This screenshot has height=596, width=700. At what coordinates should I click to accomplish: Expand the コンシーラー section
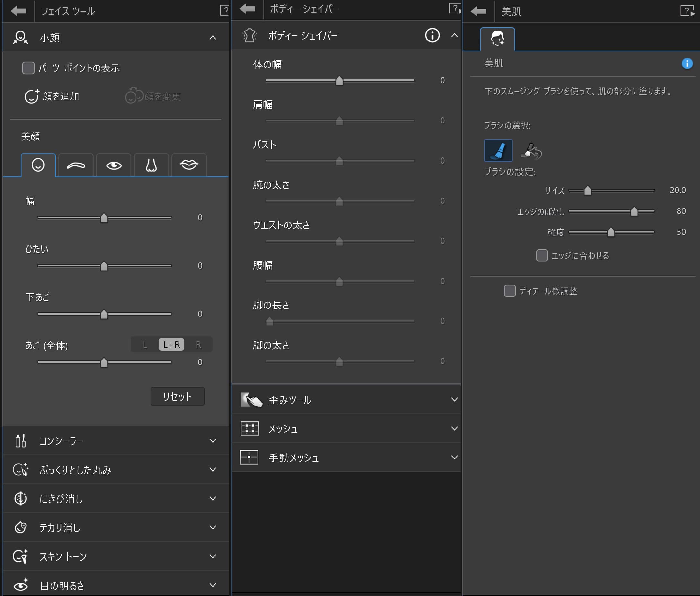pos(213,440)
